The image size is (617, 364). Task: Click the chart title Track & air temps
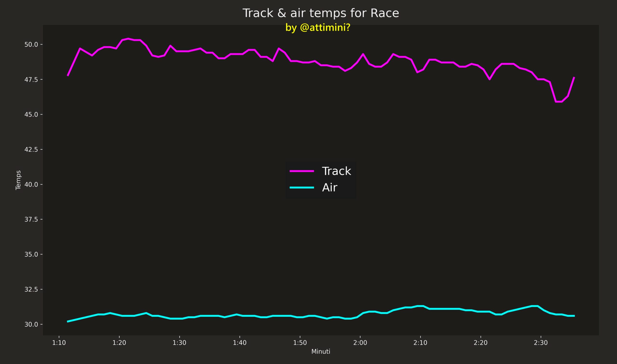pyautogui.click(x=321, y=13)
